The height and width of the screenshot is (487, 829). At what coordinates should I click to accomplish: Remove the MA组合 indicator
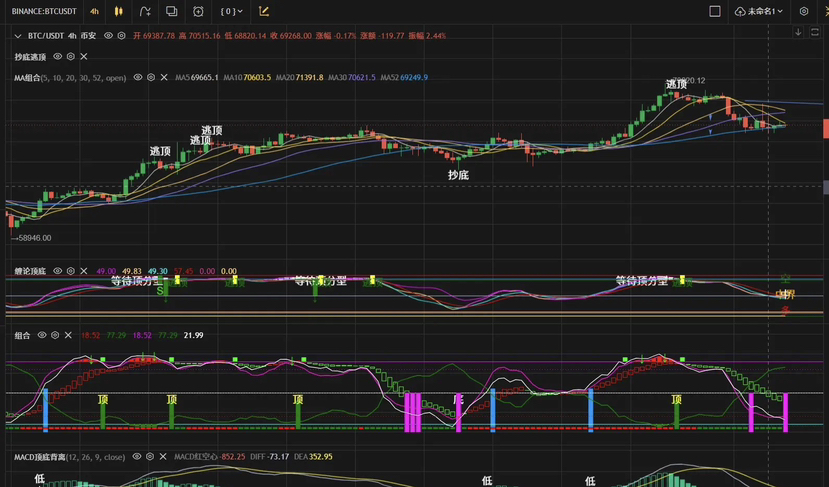pos(164,77)
